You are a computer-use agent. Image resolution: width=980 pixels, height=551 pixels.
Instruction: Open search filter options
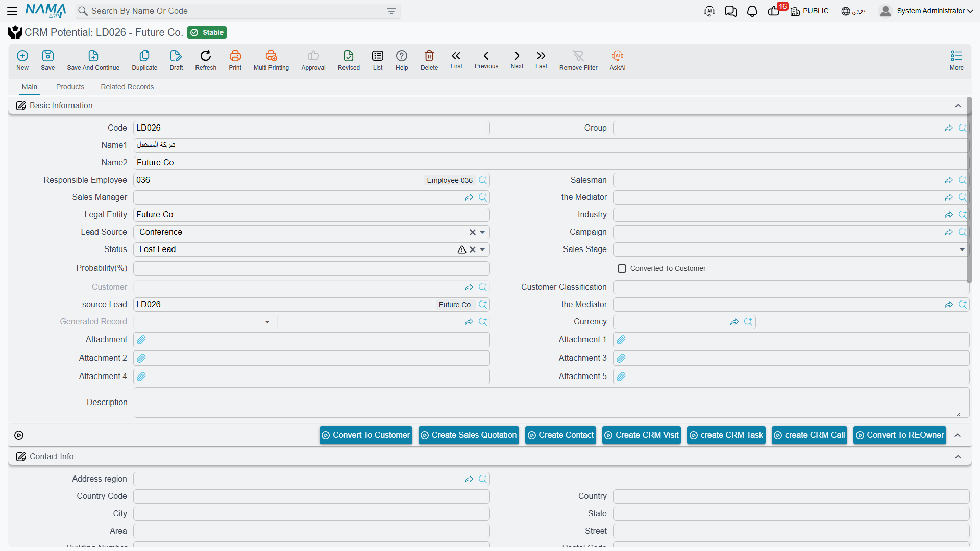point(391,11)
